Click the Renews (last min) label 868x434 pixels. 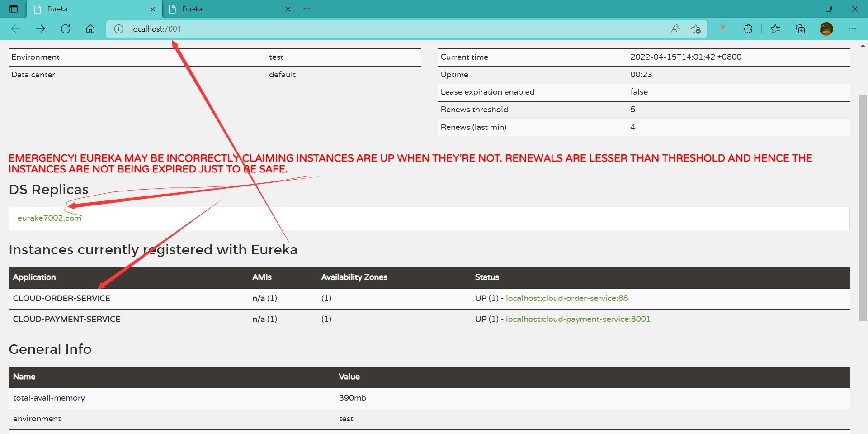point(473,127)
